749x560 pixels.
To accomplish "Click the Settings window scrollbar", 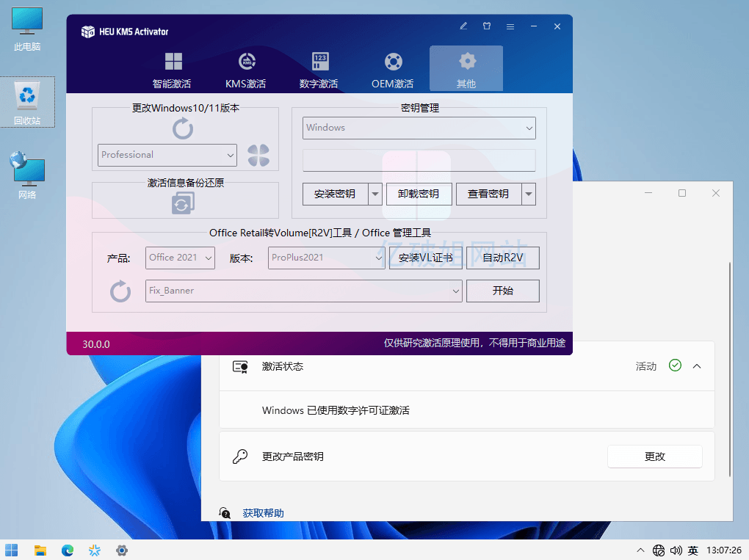I will [729, 369].
